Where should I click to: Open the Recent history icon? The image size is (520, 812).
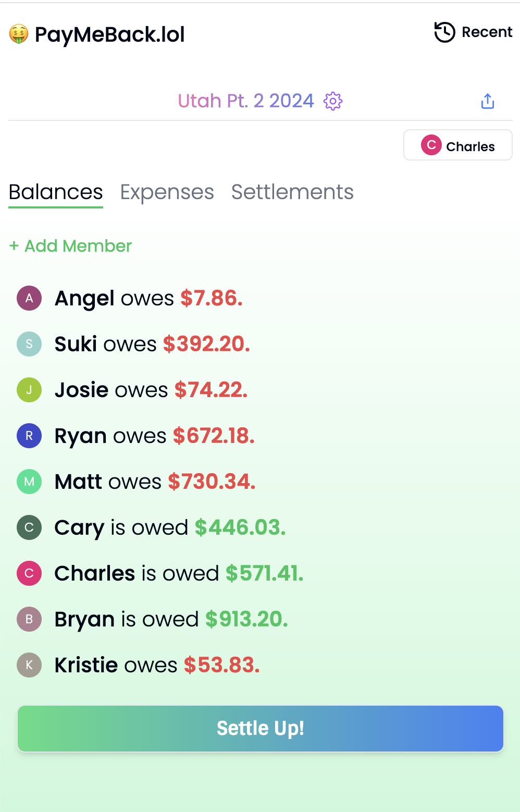pos(445,32)
